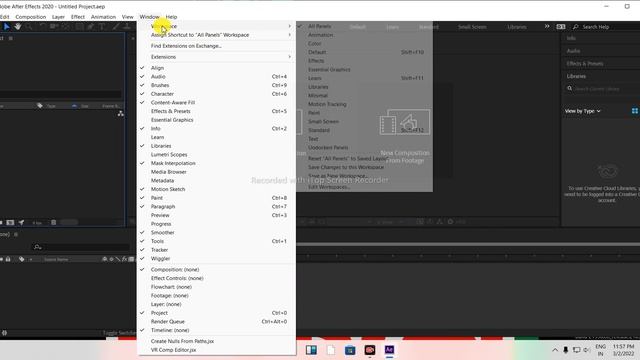The height and width of the screenshot is (360, 640).
Task: Open the After Effects taskbar icon
Action: (x=389, y=350)
